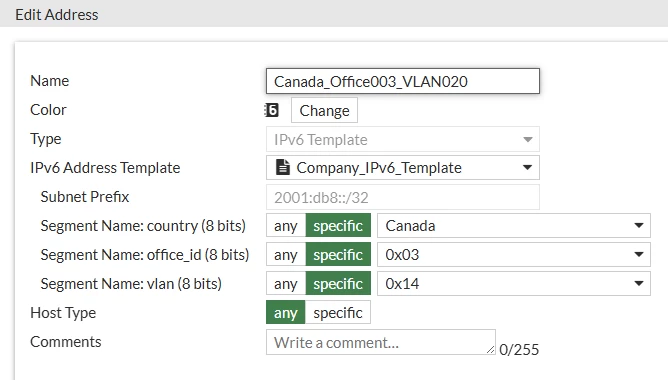Screen dimensions: 668x380
Task: Open the 0x14 vlan dropdown
Action: pos(514,283)
